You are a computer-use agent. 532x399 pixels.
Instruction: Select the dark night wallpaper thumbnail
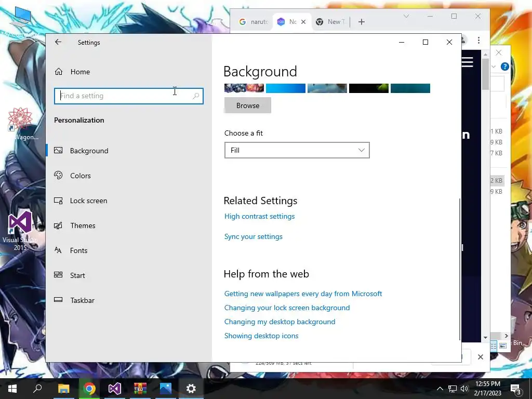coord(369,88)
